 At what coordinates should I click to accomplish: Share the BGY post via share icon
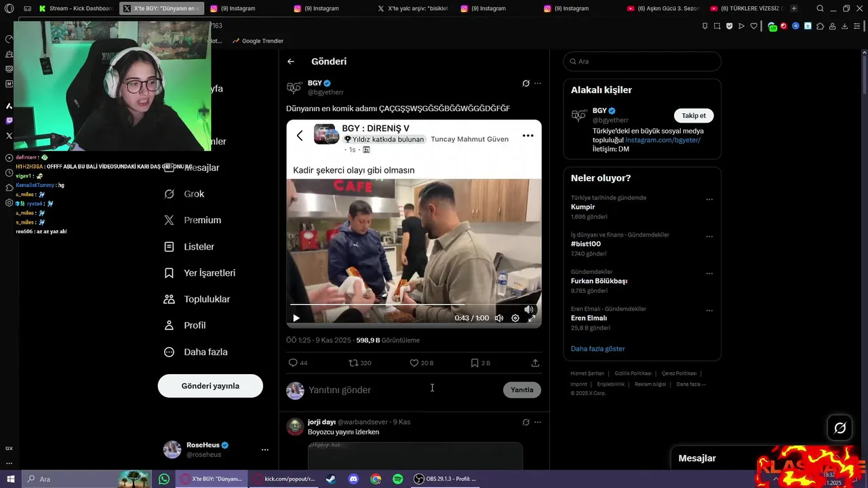coord(535,363)
